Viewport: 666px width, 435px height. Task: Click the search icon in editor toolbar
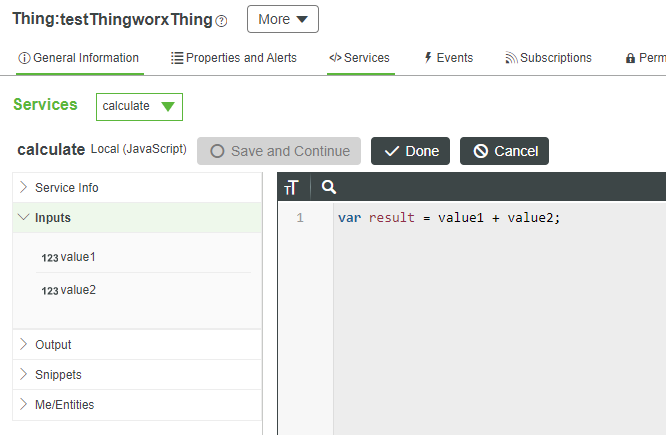[329, 187]
